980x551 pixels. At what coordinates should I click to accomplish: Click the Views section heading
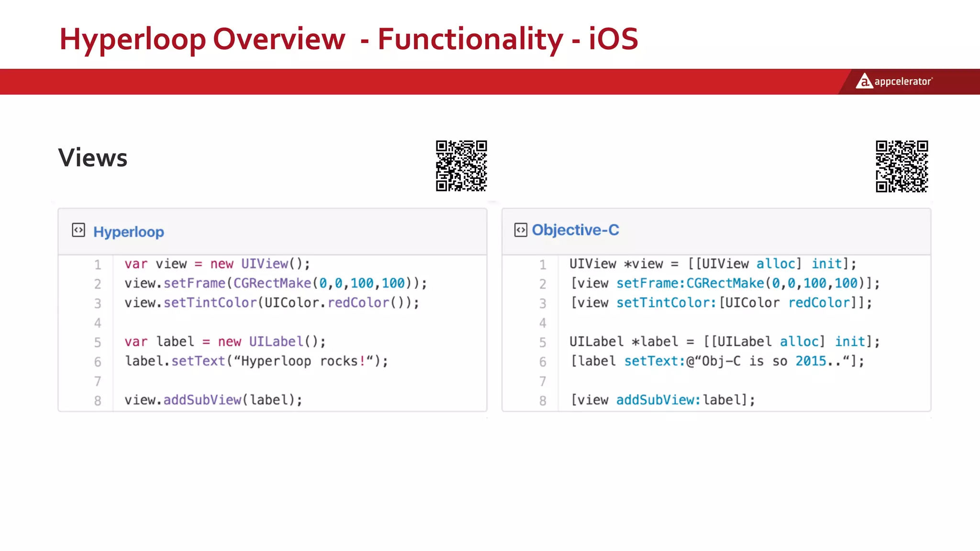click(x=93, y=158)
